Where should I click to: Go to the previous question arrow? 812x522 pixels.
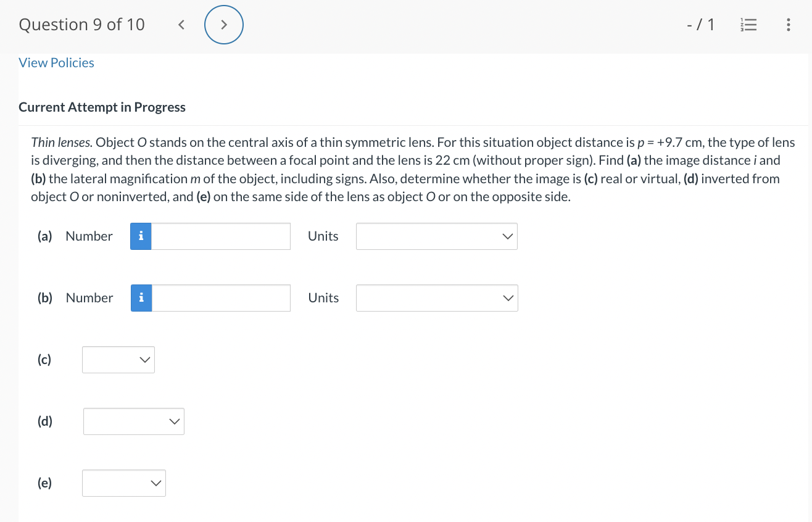click(181, 25)
